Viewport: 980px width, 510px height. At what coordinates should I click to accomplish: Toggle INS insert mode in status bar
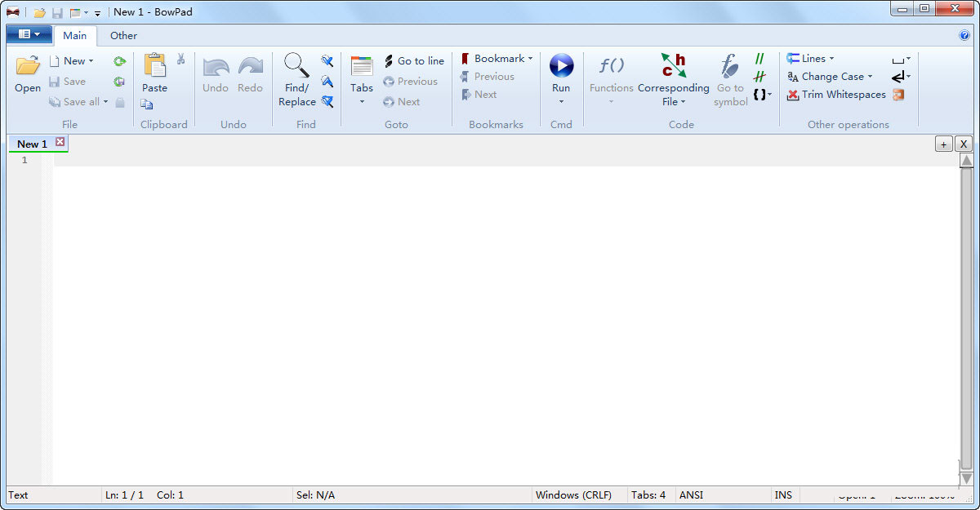(x=782, y=494)
